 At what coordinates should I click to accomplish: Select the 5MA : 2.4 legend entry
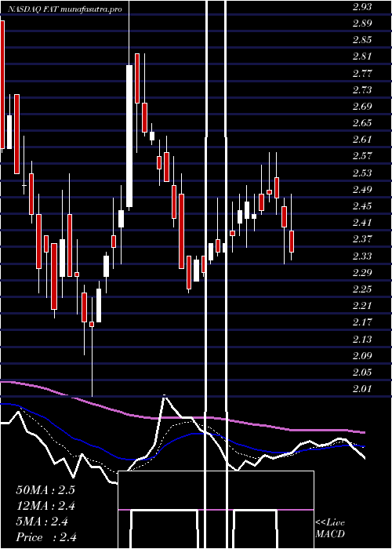coord(42,522)
